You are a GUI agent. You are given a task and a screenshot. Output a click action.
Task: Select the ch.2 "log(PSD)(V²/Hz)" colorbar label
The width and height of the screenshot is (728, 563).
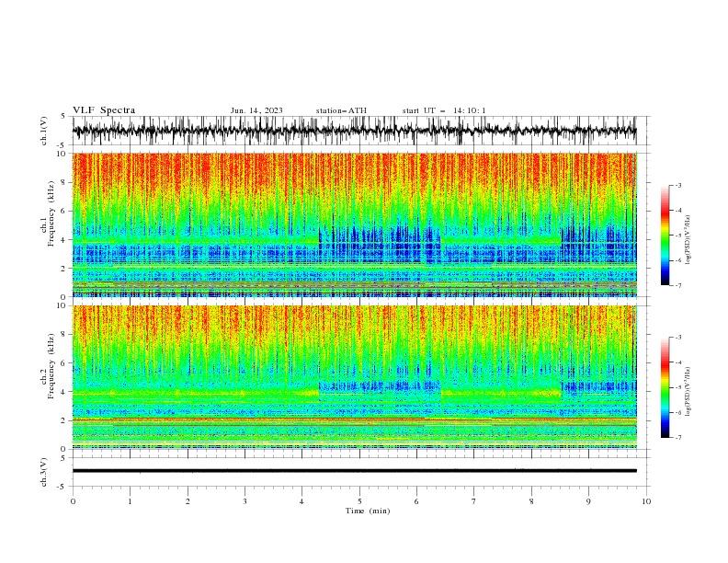[688, 392]
